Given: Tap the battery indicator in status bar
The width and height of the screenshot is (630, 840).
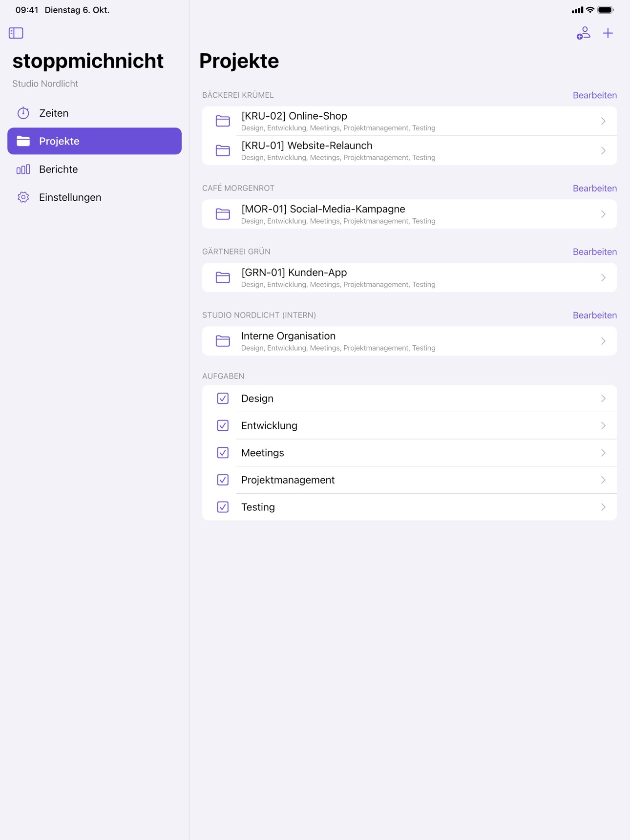Looking at the screenshot, I should (606, 10).
